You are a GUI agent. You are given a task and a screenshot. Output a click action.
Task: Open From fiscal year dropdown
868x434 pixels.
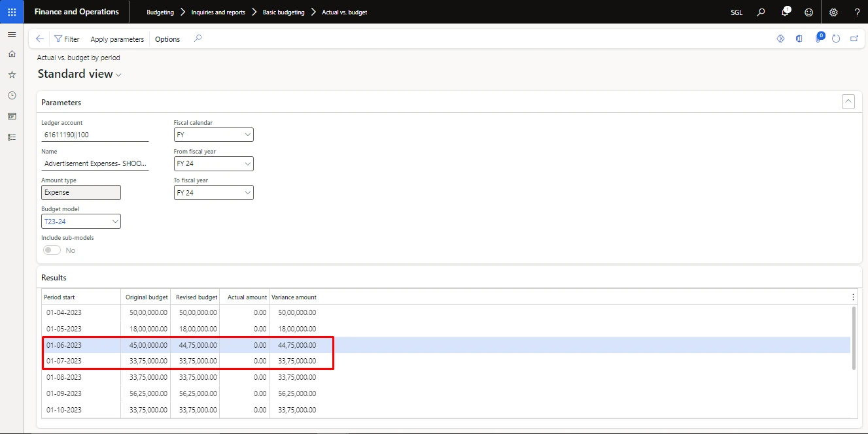(x=213, y=163)
